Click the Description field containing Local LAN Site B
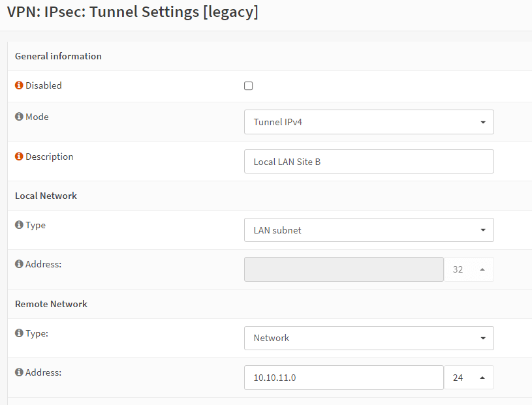 (x=369, y=162)
